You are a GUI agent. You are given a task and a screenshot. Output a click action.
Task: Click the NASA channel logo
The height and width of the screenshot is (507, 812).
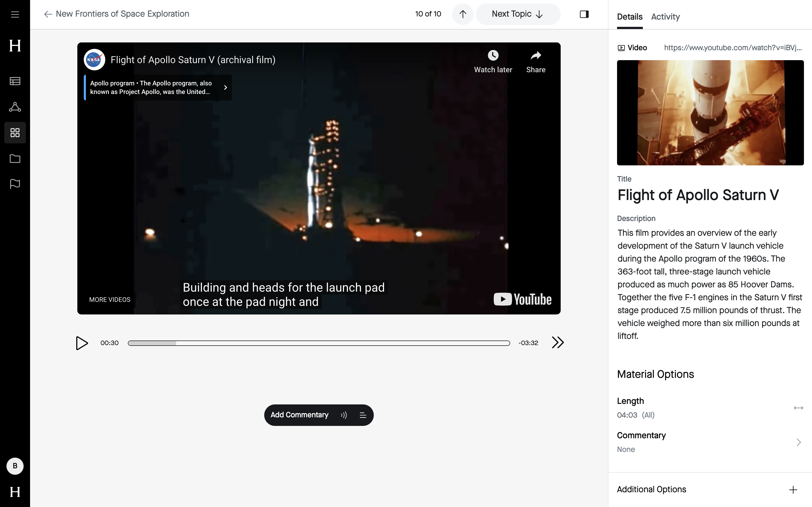94,60
